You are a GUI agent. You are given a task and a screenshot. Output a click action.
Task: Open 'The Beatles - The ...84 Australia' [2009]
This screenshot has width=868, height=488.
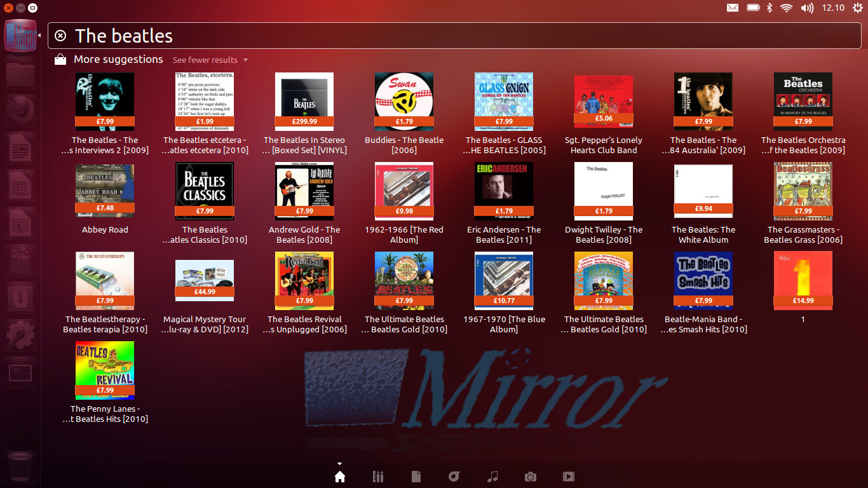click(x=703, y=113)
